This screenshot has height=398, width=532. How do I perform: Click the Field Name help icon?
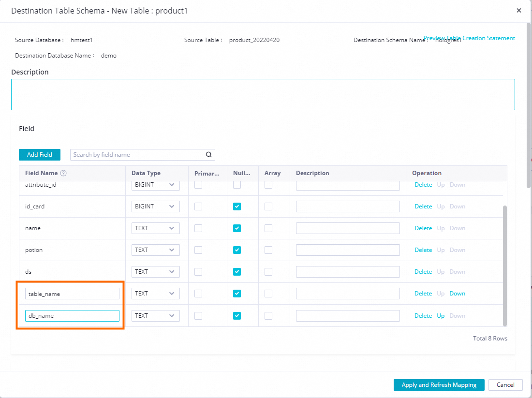63,173
